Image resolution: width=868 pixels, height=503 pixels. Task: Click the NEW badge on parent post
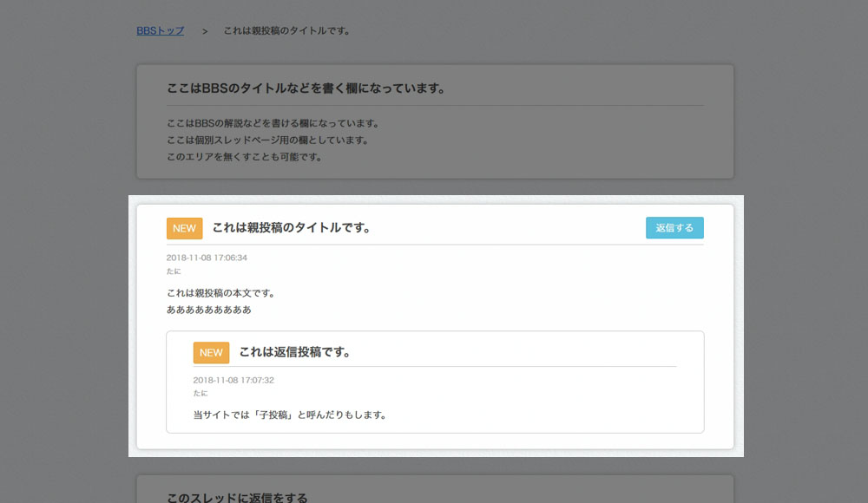184,229
